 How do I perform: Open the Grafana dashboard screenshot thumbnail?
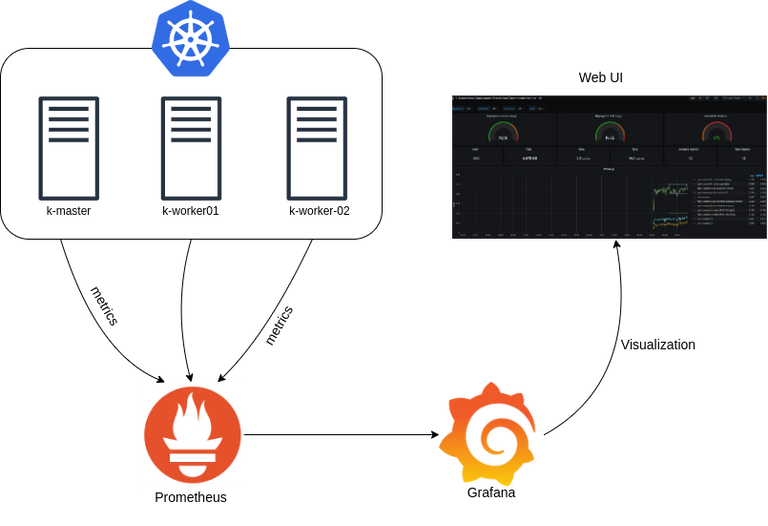click(609, 167)
